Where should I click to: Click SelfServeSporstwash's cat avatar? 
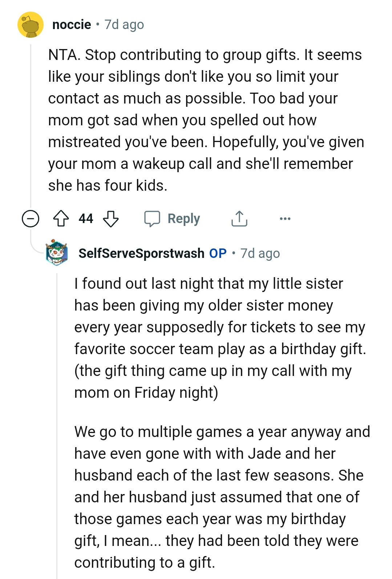point(57,253)
